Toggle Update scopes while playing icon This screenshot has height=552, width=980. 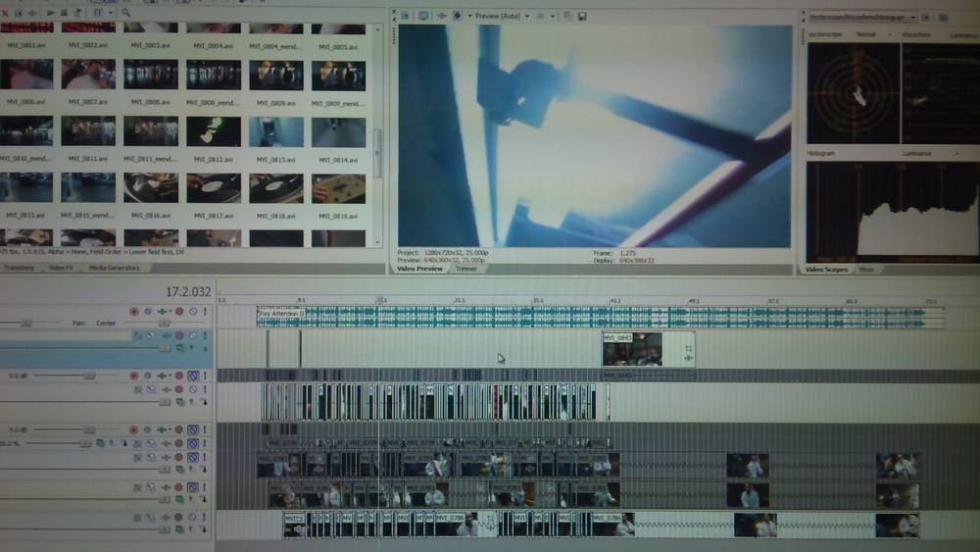[943, 18]
